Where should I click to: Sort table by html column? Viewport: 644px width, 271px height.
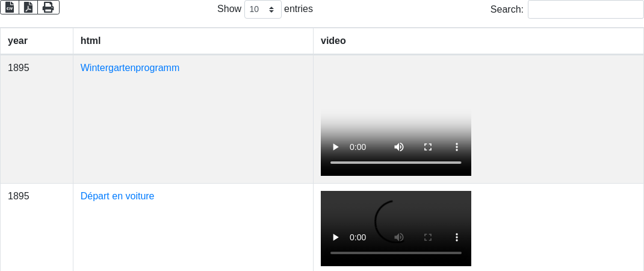click(x=193, y=41)
